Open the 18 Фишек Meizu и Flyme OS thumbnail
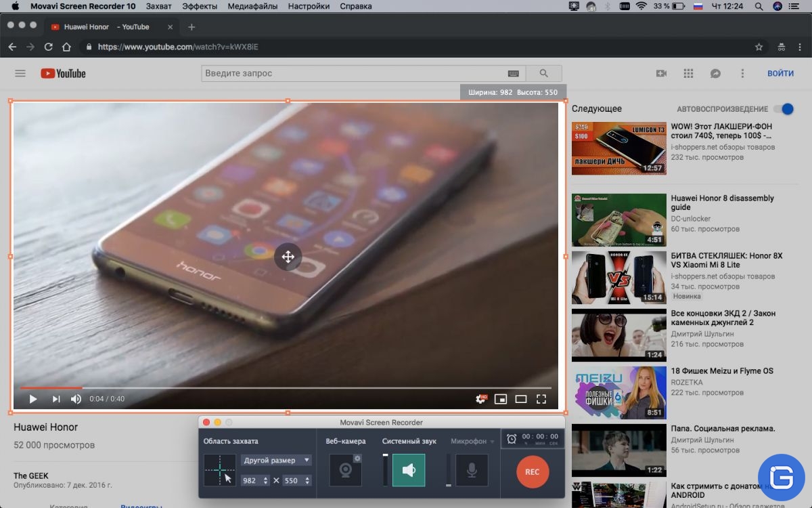812x508 pixels. 619,393
